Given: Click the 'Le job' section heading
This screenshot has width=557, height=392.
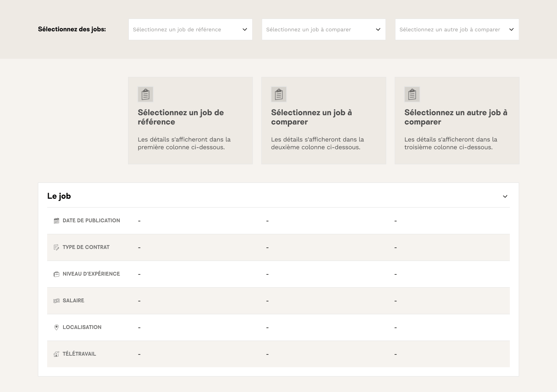Looking at the screenshot, I should 59,196.
